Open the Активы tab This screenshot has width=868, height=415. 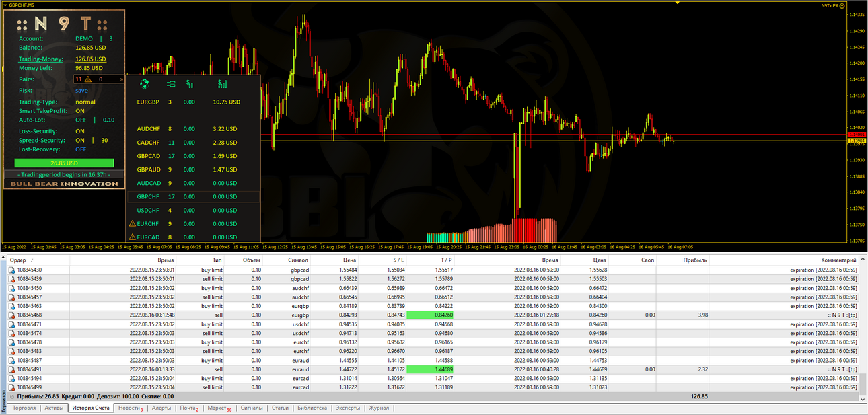click(54, 408)
